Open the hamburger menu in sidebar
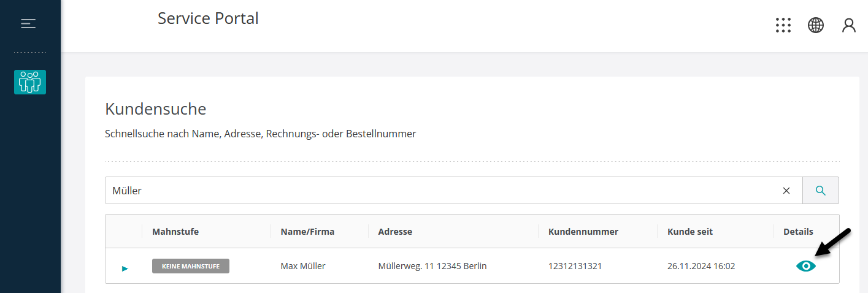 pos(28,24)
